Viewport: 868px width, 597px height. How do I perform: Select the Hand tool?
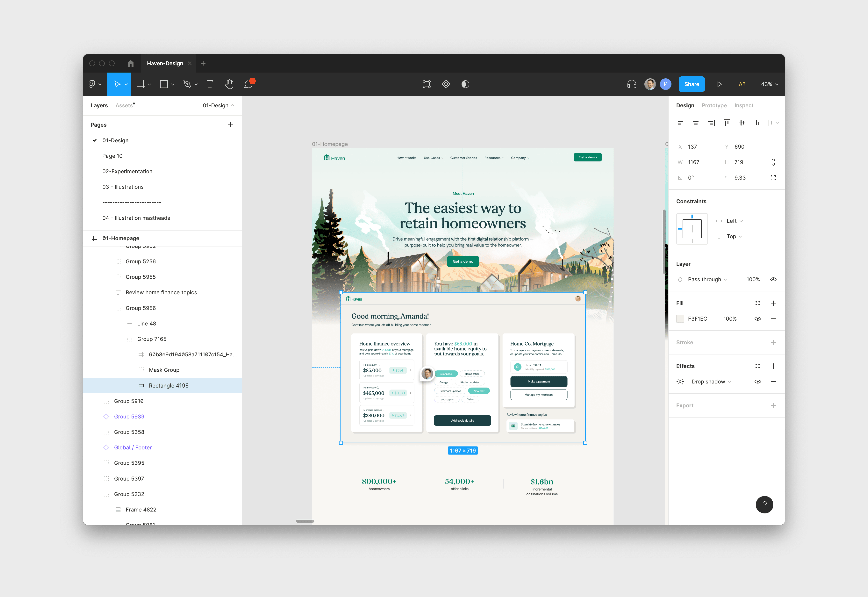(229, 84)
